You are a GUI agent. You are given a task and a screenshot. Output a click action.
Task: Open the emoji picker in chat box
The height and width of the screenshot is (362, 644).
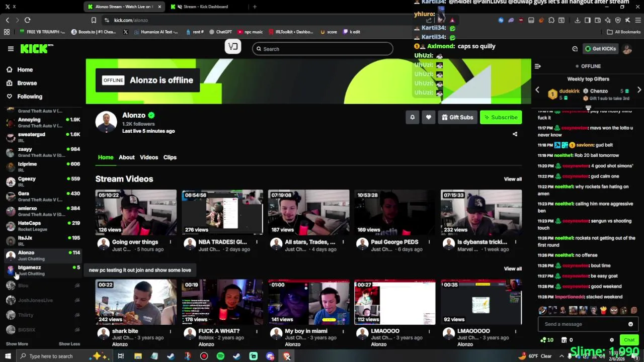630,324
